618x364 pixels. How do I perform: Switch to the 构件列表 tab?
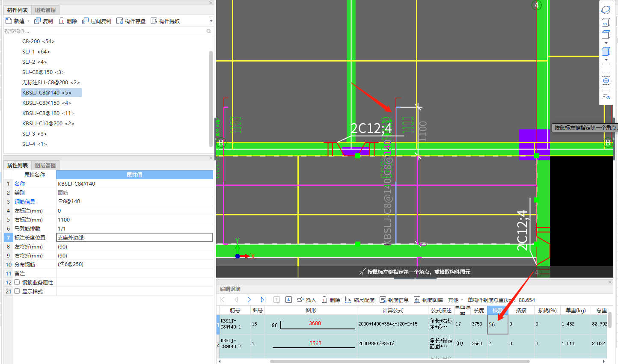point(18,10)
